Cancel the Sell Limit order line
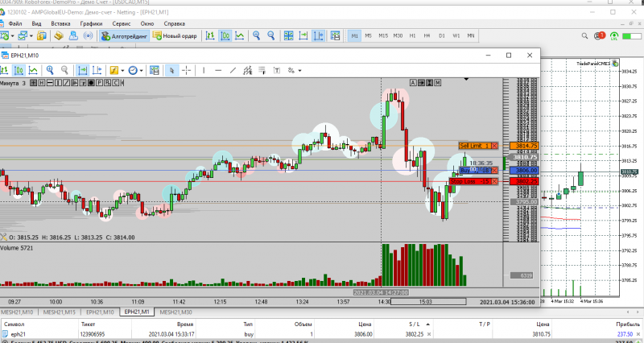 coord(494,146)
